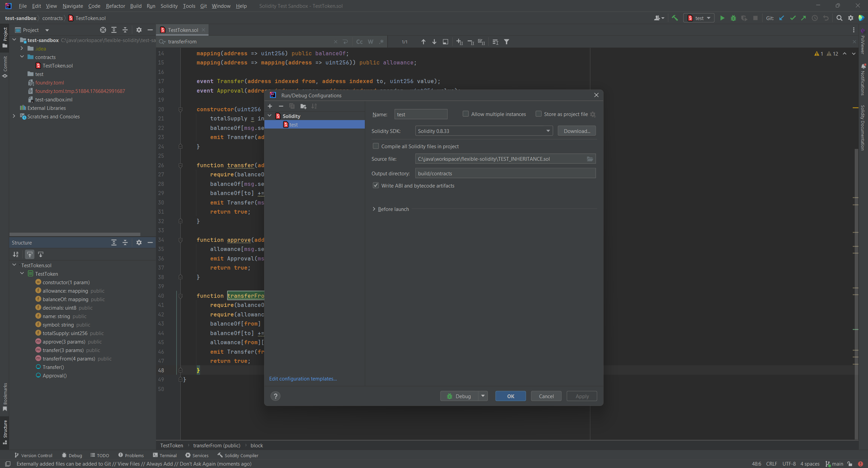
Task: Open the Solidity menu
Action: (169, 6)
